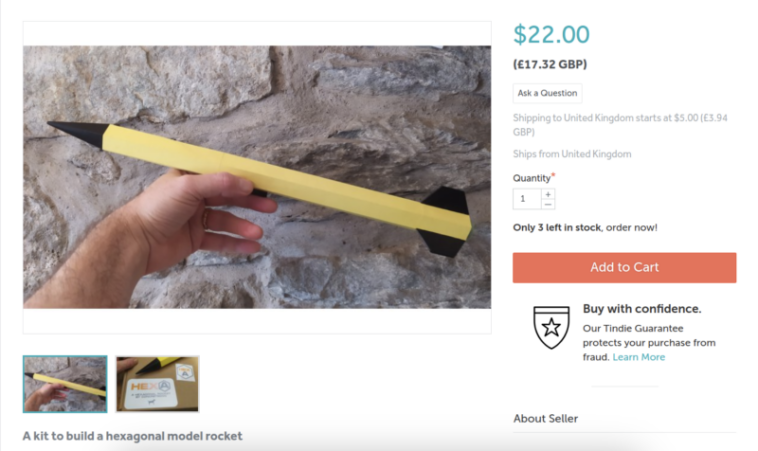758x451 pixels.
Task: Click the Only 3 left in stock notice
Action: [585, 227]
